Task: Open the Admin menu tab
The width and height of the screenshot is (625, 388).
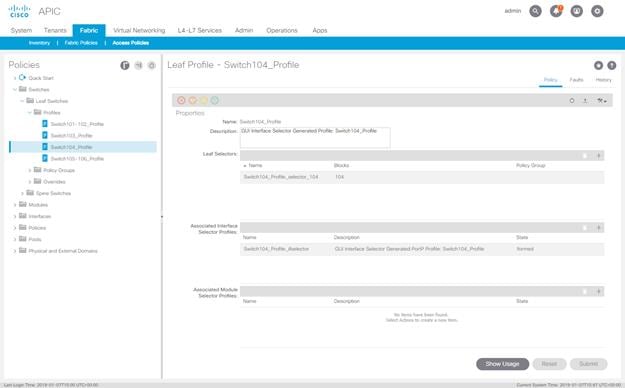Action: pos(244,30)
